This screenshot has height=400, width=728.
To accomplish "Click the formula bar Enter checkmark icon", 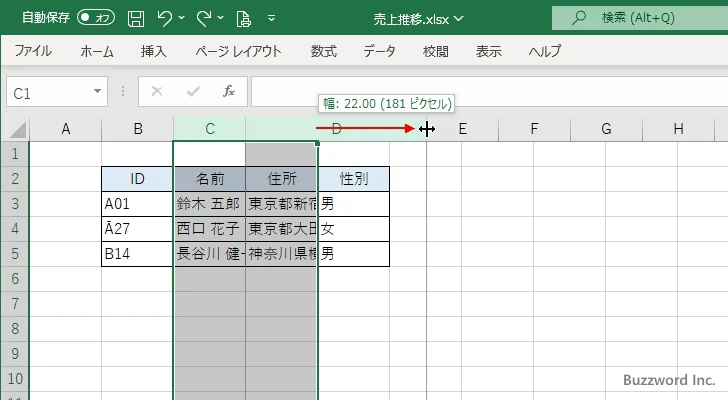I will point(193,91).
